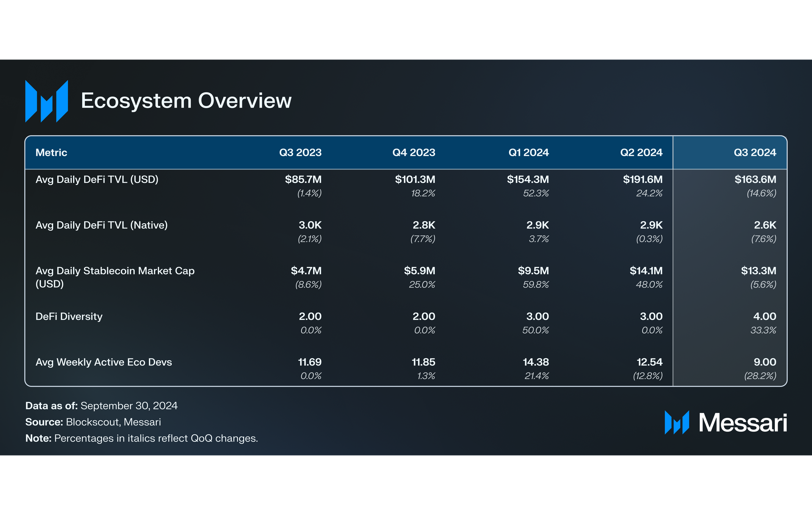The width and height of the screenshot is (812, 515).
Task: Click the $14.1M stablecoin value
Action: (646, 271)
